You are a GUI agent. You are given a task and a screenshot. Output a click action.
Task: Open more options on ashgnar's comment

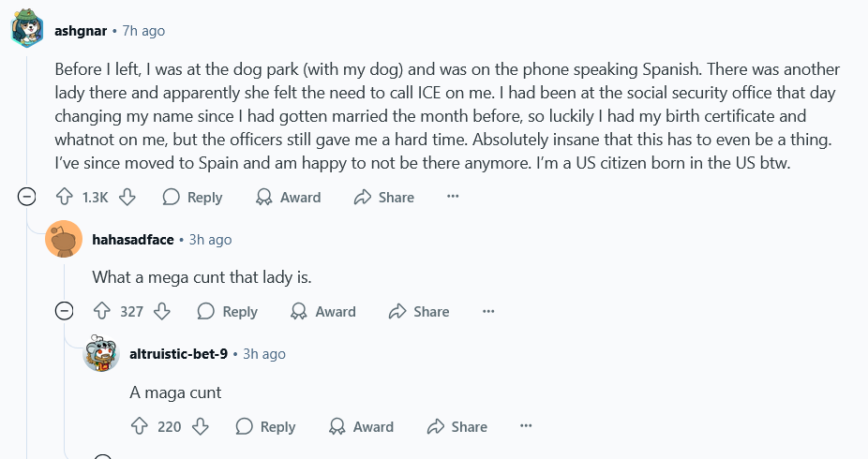click(453, 197)
